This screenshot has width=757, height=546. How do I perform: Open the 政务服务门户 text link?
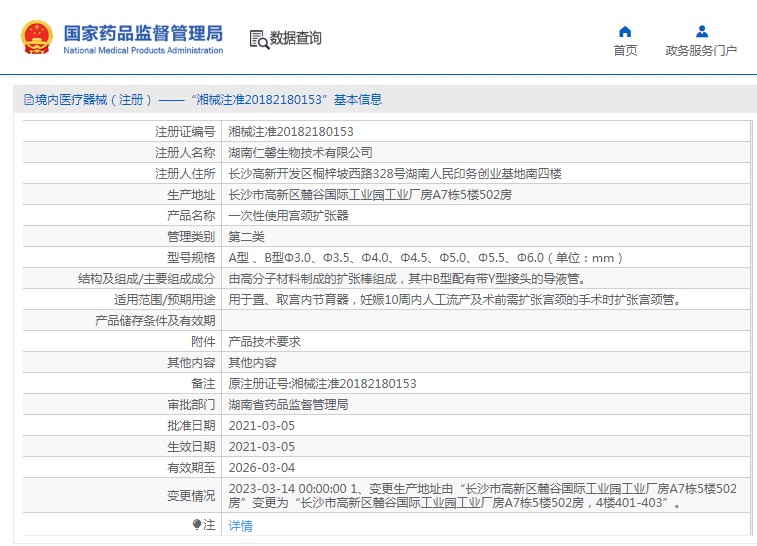[701, 50]
